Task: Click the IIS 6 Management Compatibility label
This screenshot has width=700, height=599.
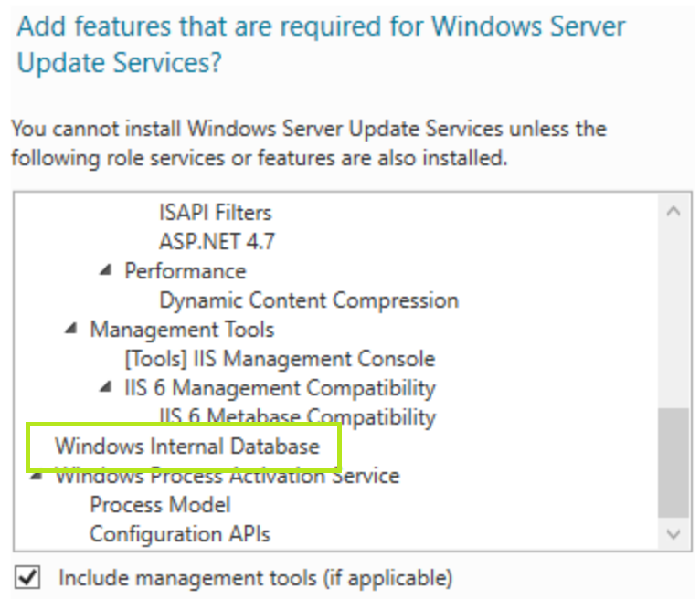Action: coord(280,388)
